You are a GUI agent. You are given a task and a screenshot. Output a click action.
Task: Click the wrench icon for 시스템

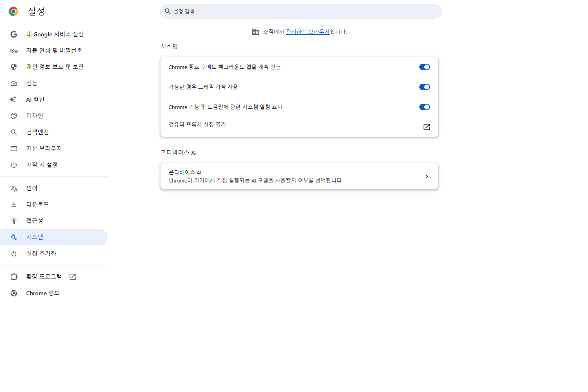pyautogui.click(x=14, y=237)
